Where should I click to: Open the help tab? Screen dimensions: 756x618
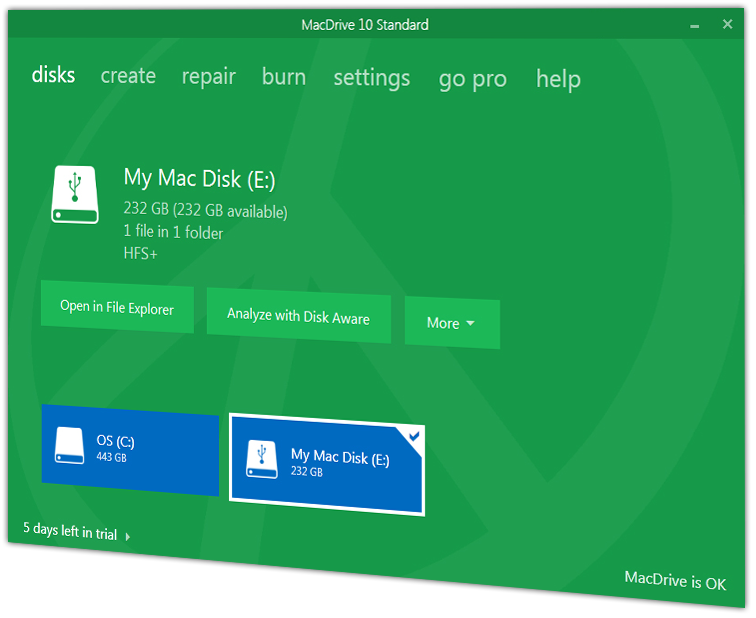tap(558, 79)
